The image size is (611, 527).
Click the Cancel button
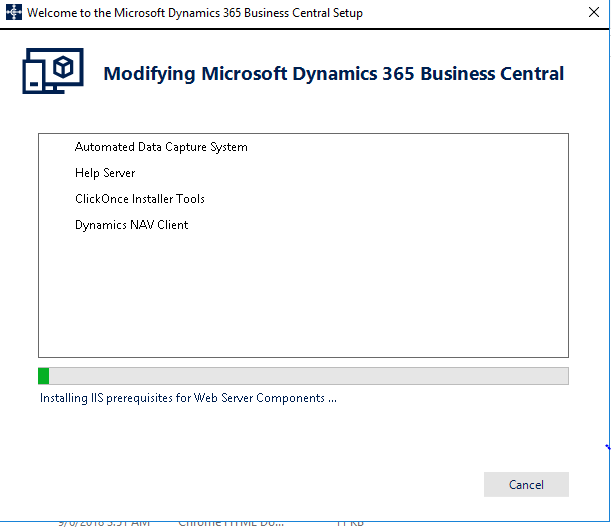526,484
